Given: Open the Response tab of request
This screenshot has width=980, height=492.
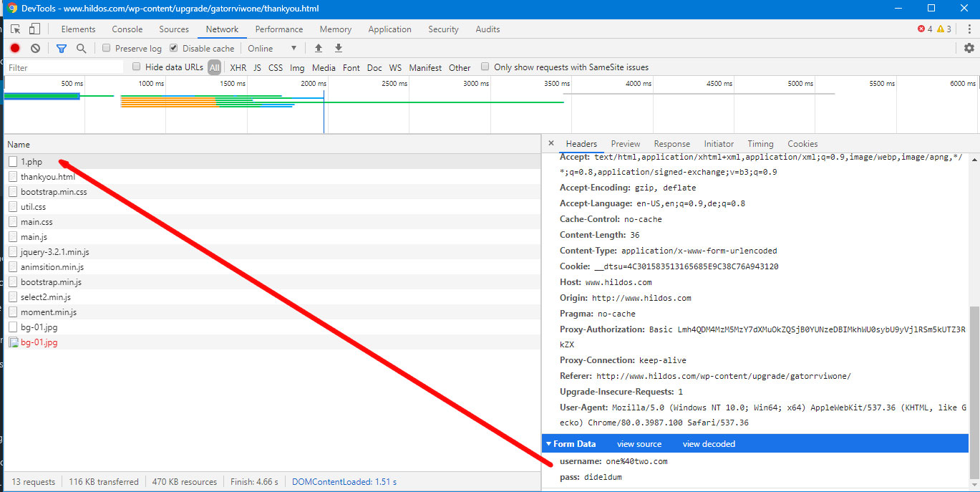Looking at the screenshot, I should (x=672, y=144).
